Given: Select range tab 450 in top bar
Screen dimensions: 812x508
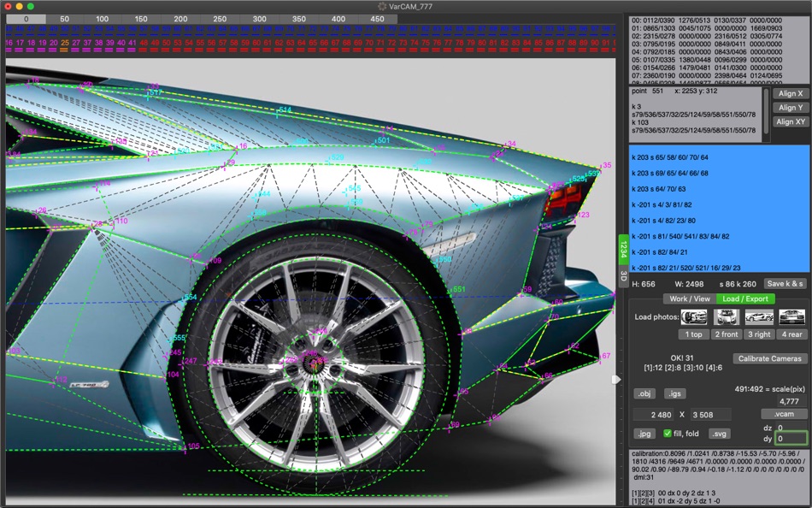Looking at the screenshot, I should tap(378, 19).
